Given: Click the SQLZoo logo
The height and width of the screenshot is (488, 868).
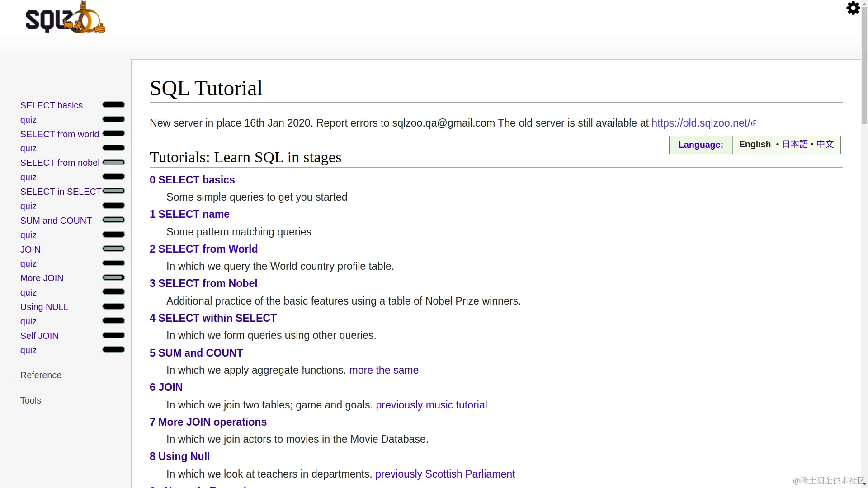Looking at the screenshot, I should pos(65,18).
